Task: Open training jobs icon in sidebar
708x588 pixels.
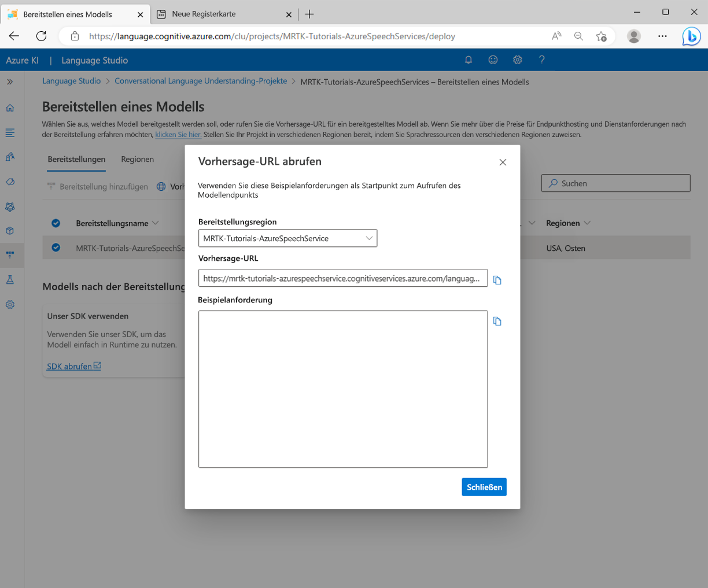Action: click(x=10, y=182)
